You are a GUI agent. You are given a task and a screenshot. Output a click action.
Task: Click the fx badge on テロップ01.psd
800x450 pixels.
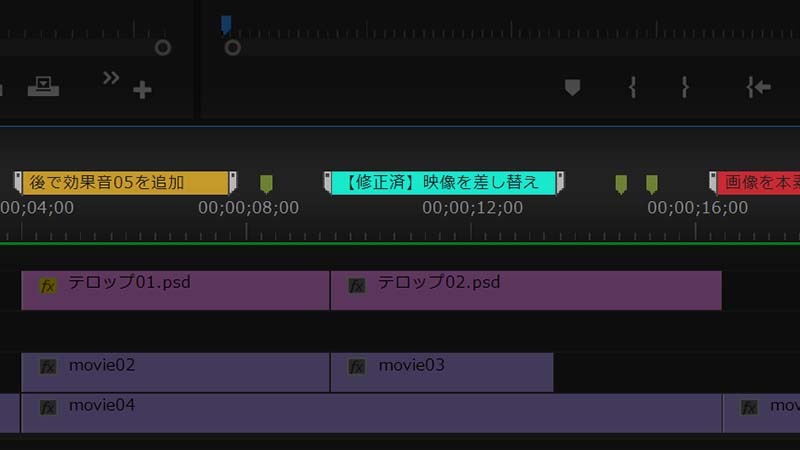48,285
